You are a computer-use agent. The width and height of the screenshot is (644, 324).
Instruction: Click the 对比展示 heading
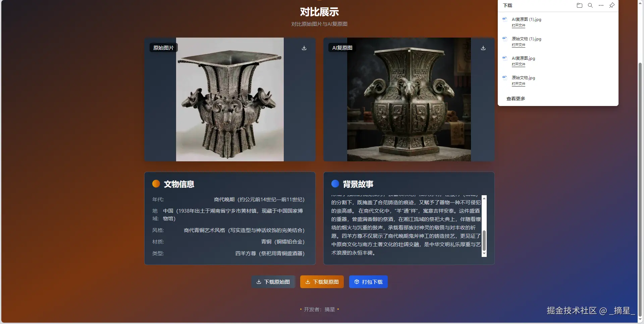point(319,12)
